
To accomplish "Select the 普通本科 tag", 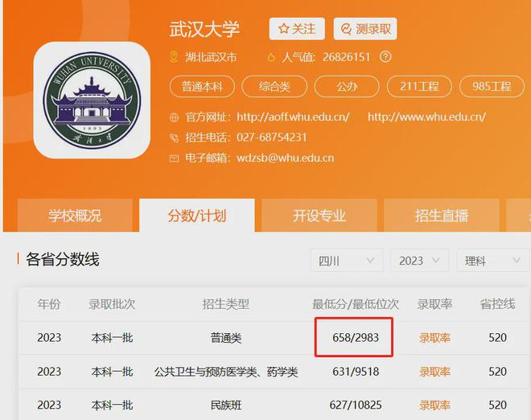I will pos(202,86).
